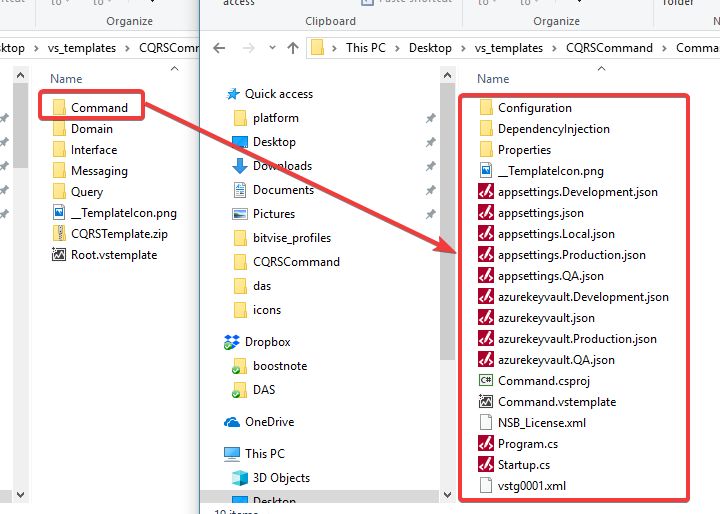This screenshot has width=720, height=514.
Task: Select azurekeyvault.QA.json file
Action: point(546,360)
